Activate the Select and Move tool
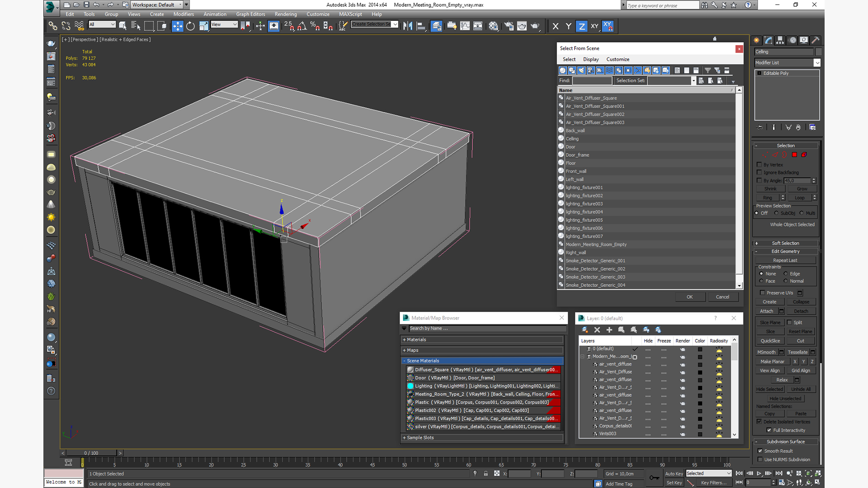The image size is (868, 488). click(177, 26)
